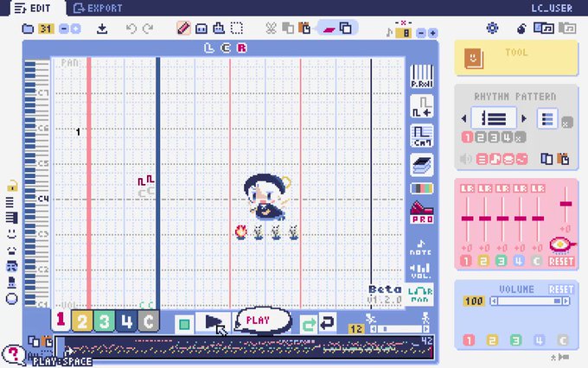Stop playback with green square button
This screenshot has width=588, height=368.
tap(184, 324)
